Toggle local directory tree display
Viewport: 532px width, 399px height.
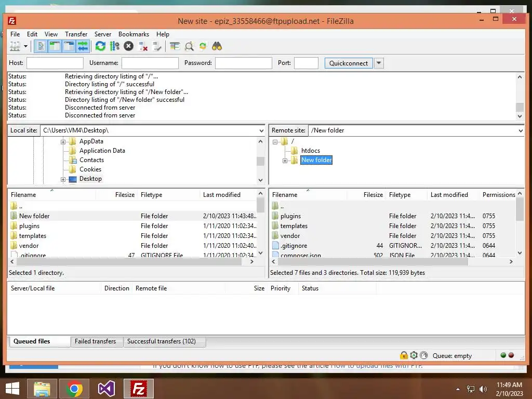click(x=55, y=46)
